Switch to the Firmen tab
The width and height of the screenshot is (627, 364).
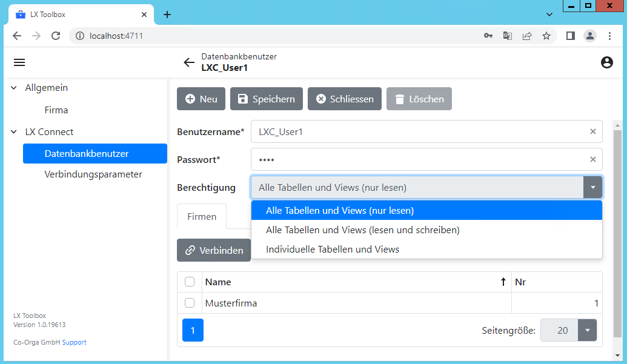tap(202, 216)
